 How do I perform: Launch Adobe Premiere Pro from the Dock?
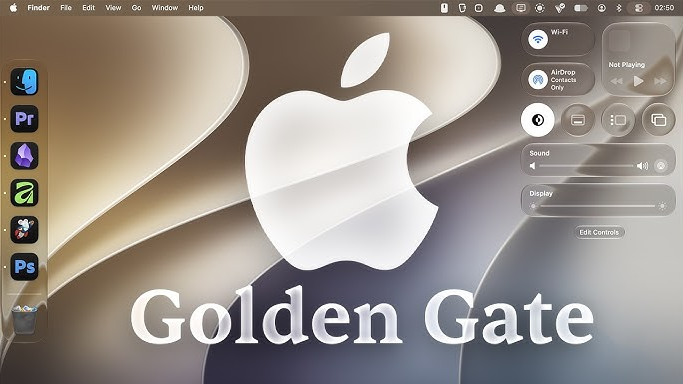[x=24, y=118]
